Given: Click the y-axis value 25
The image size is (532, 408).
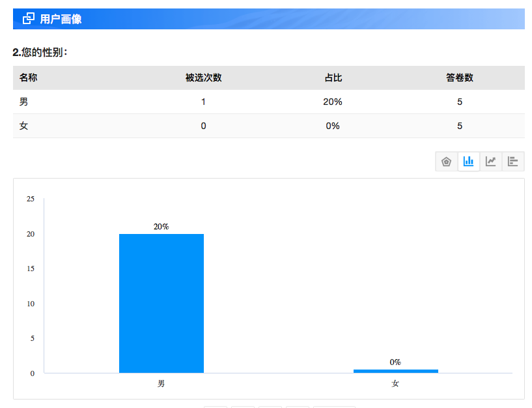Looking at the screenshot, I should [x=31, y=199].
